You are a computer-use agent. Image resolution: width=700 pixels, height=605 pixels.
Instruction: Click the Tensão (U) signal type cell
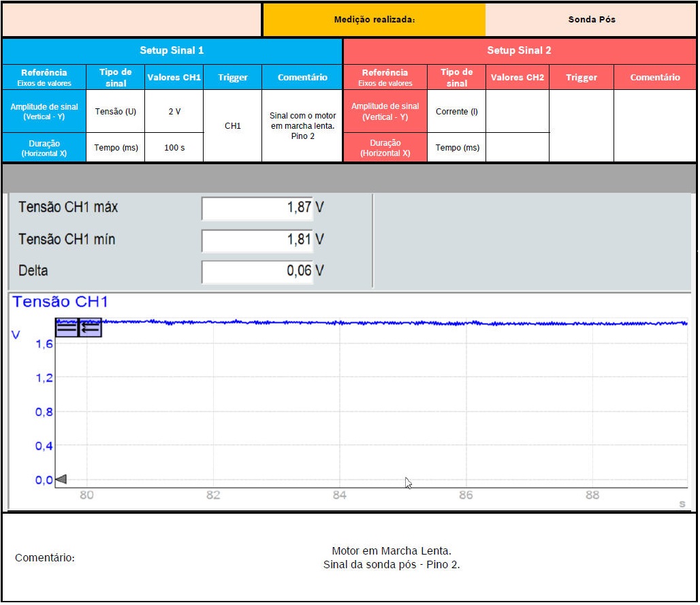116,111
